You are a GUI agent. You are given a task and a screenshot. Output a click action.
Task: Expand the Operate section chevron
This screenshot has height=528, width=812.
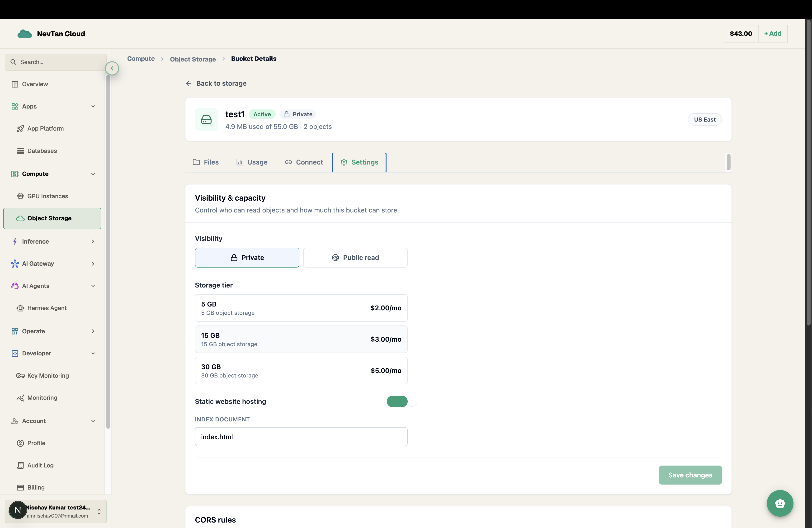[x=93, y=331]
